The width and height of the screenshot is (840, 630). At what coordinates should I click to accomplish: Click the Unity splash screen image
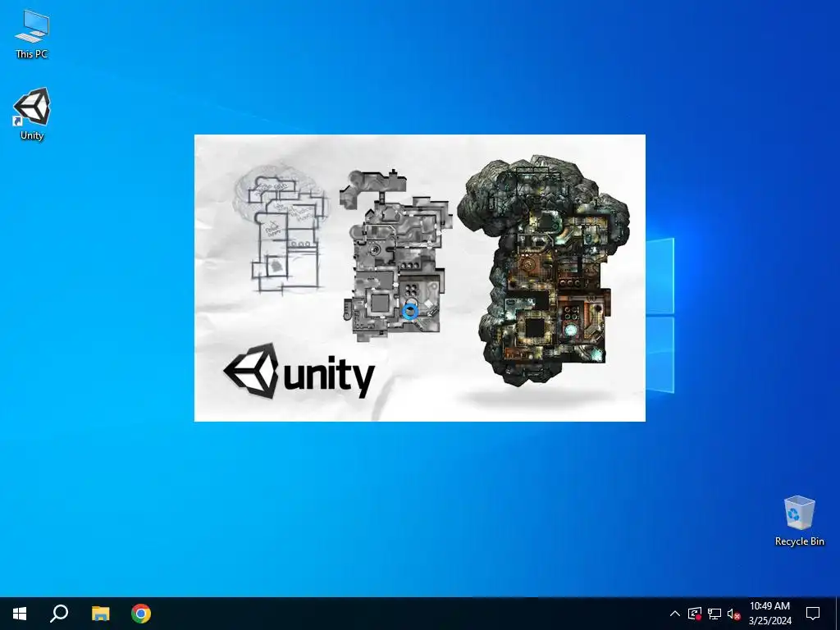pyautogui.click(x=419, y=278)
